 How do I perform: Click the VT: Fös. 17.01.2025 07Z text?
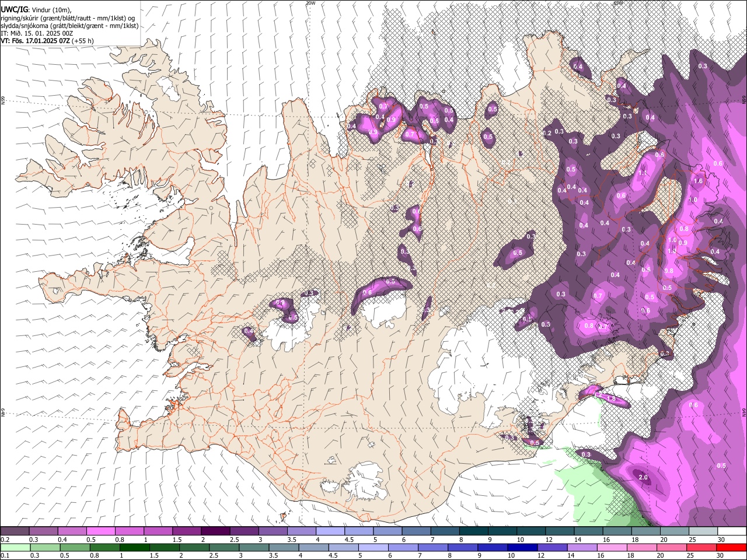[36, 41]
